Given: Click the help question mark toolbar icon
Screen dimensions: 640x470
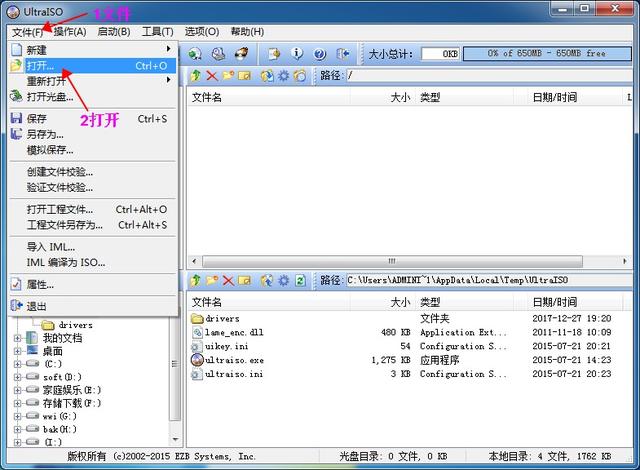Looking at the screenshot, I should pos(320,54).
